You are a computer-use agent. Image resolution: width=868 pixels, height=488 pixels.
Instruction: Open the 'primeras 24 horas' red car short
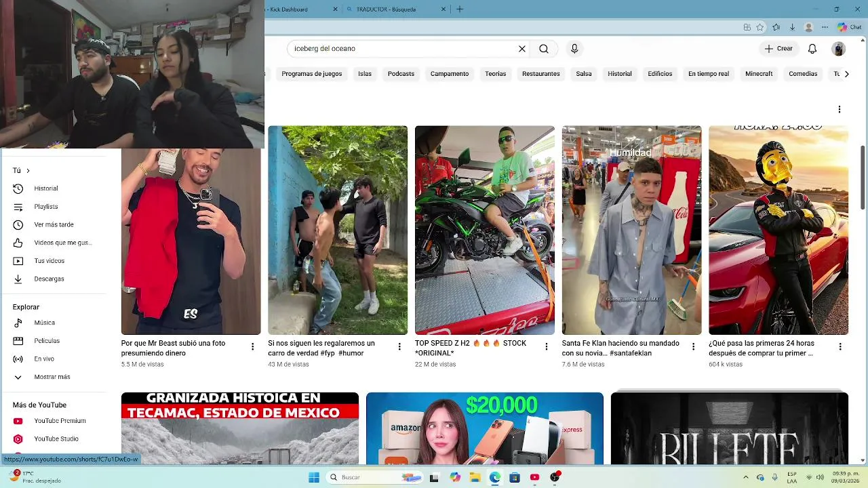point(778,230)
